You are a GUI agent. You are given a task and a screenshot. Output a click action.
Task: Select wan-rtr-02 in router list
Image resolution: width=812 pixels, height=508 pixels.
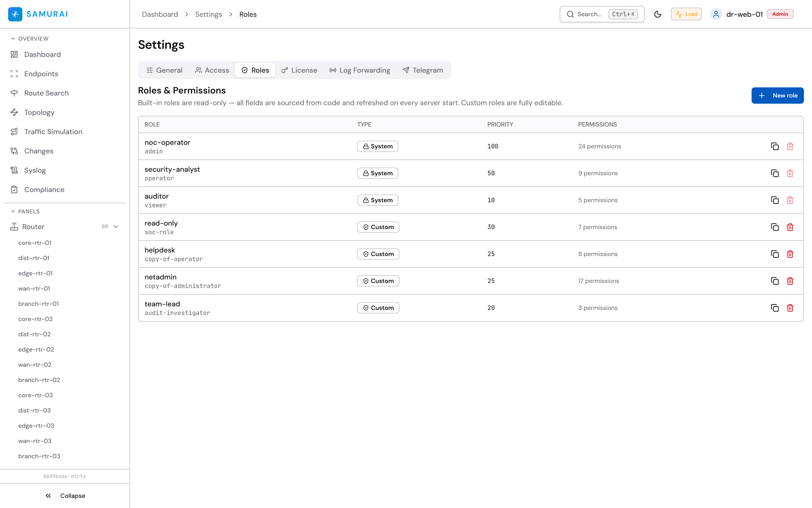point(35,364)
